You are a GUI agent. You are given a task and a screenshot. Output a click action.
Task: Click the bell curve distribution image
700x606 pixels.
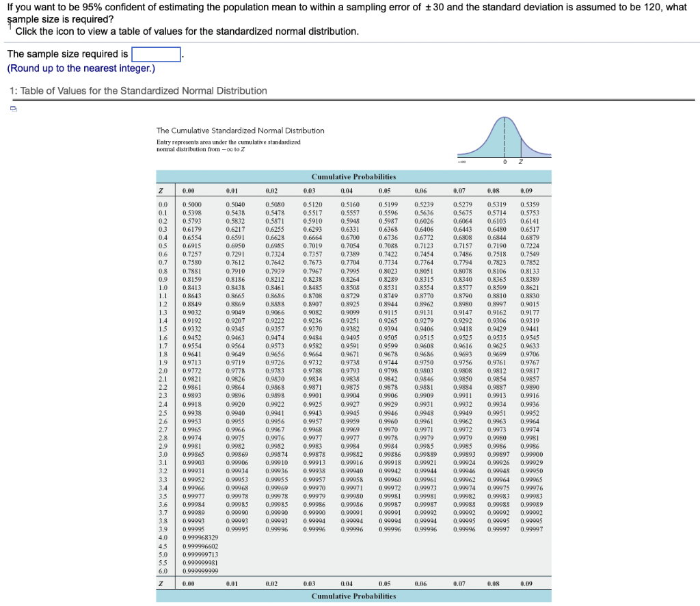(504, 140)
